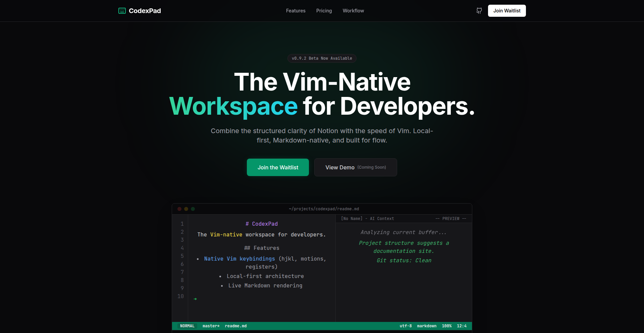Click the green traffic light dot on the terminal

[x=193, y=209]
